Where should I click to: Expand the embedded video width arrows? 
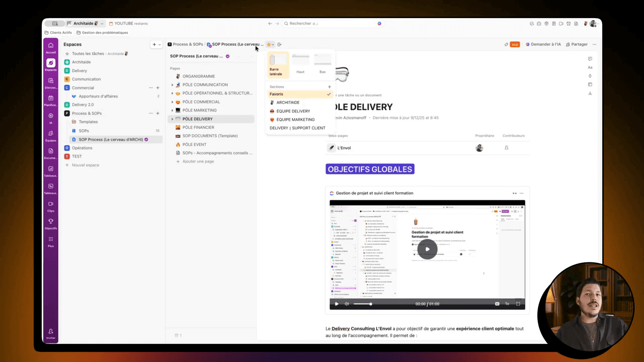(x=514, y=193)
